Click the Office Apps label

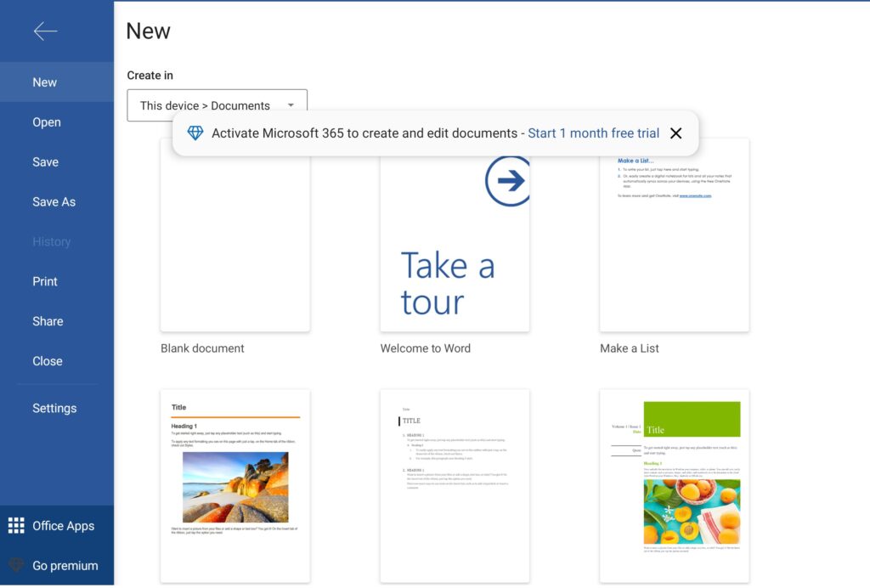[63, 526]
